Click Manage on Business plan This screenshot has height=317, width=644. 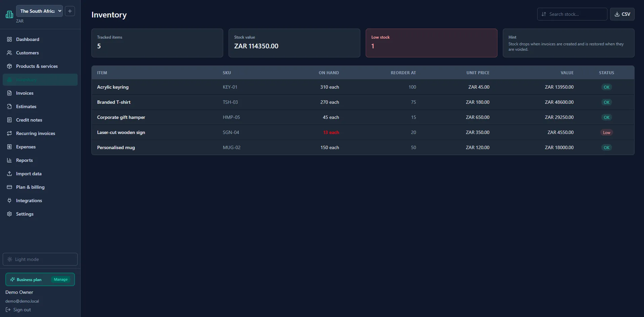point(61,279)
